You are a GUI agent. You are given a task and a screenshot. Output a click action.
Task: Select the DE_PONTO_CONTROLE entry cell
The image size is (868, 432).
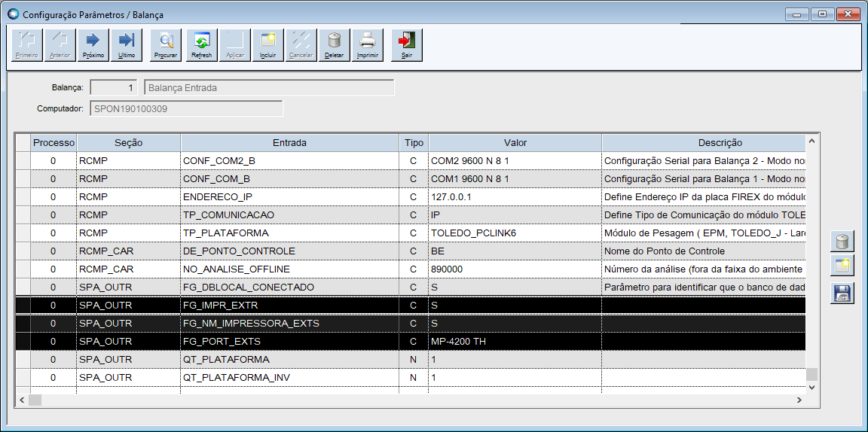(289, 251)
